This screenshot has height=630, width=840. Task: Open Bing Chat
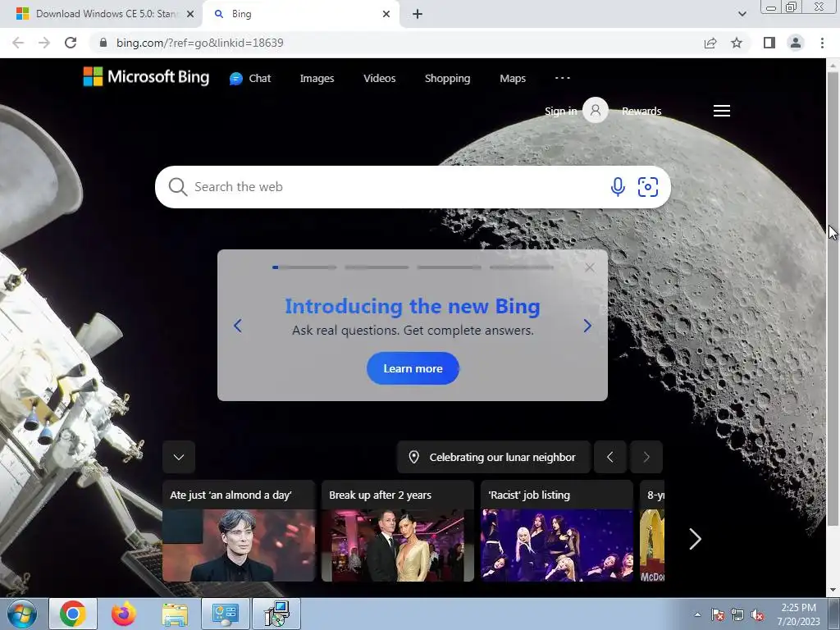click(x=250, y=78)
